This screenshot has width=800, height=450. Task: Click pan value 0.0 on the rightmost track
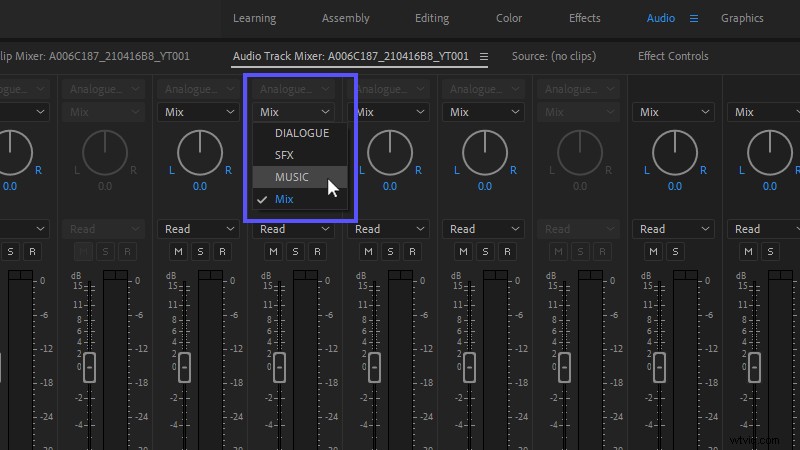[x=769, y=186]
